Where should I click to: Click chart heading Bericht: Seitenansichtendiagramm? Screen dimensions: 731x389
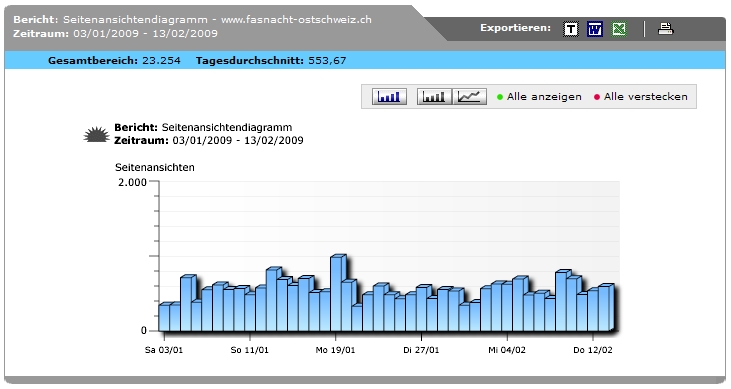pos(203,127)
